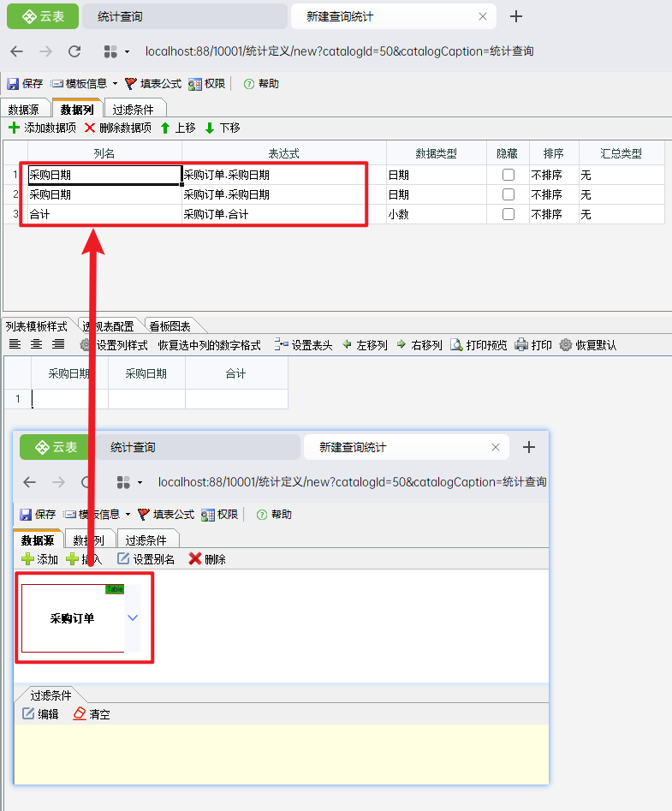Click 帮助 in the lower window toolbar
The width and height of the screenshot is (672, 811).
pyautogui.click(x=275, y=515)
